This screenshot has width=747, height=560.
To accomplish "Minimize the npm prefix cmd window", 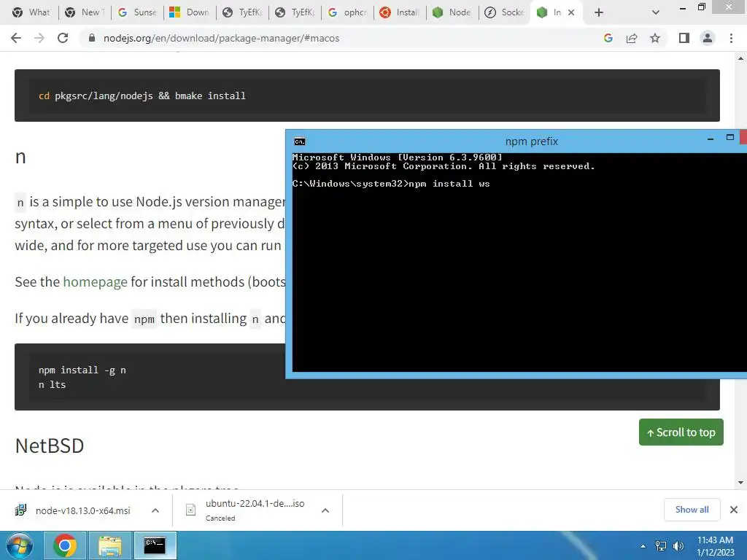I will (x=711, y=139).
